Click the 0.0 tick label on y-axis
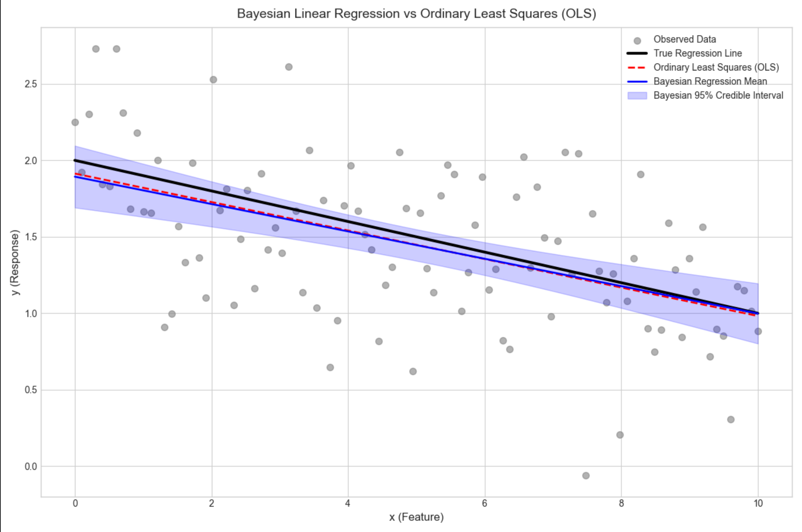 (31, 466)
